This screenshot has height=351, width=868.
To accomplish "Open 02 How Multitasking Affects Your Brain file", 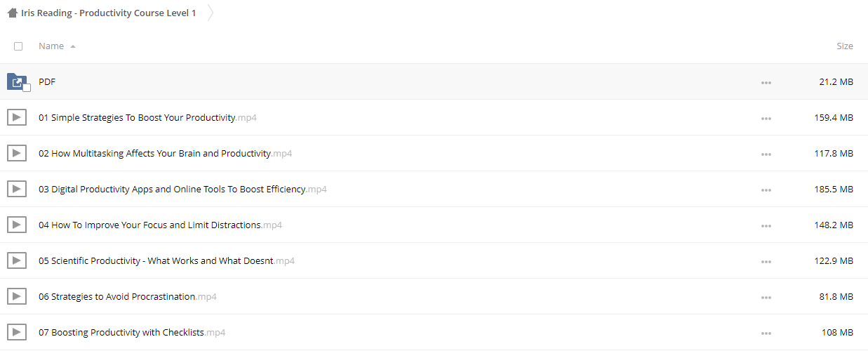I will [165, 153].
